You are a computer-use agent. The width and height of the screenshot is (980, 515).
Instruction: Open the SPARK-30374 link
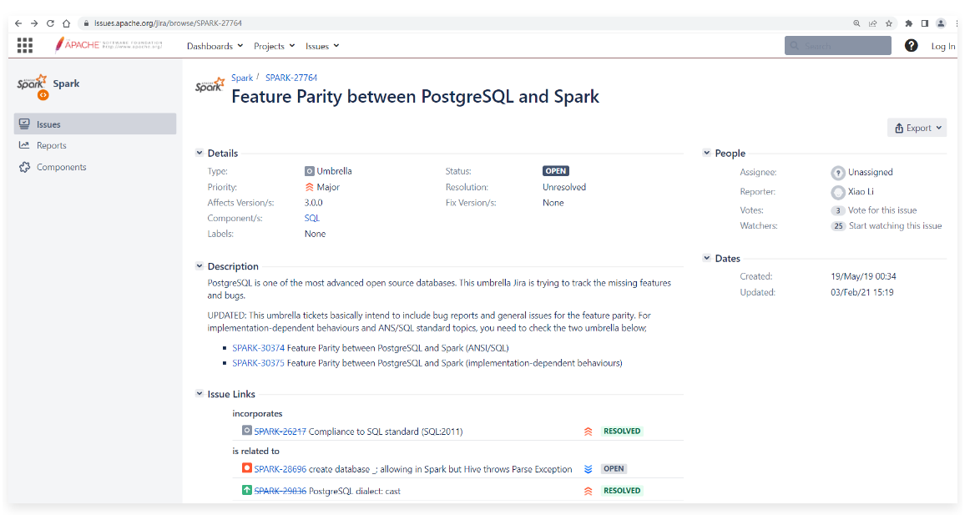click(258, 348)
